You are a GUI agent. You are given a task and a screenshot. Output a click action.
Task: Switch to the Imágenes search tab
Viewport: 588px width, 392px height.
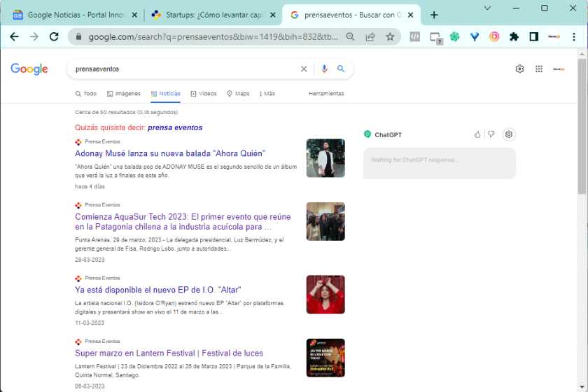(124, 93)
